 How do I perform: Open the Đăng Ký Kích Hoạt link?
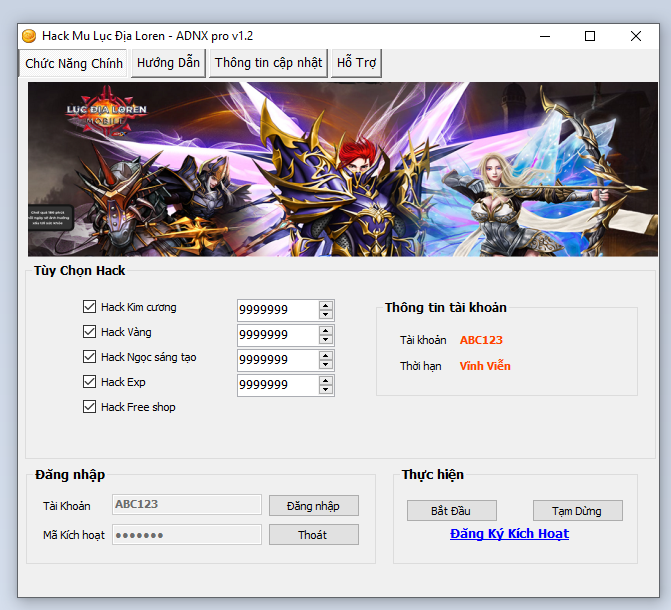point(509,534)
